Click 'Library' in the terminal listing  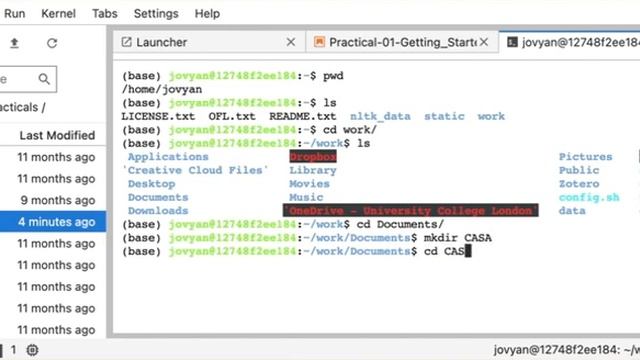[x=313, y=170]
